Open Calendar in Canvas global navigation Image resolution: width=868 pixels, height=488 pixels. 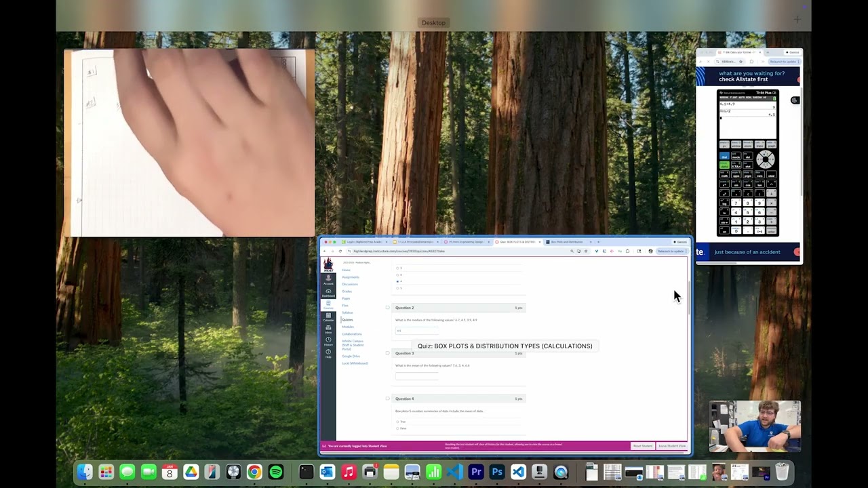pyautogui.click(x=328, y=317)
